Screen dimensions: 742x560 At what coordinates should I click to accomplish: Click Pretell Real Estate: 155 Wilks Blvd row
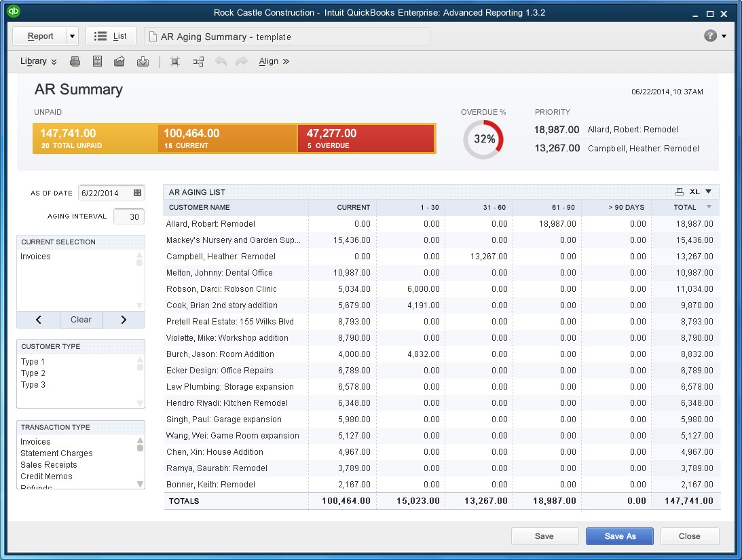[x=441, y=322]
